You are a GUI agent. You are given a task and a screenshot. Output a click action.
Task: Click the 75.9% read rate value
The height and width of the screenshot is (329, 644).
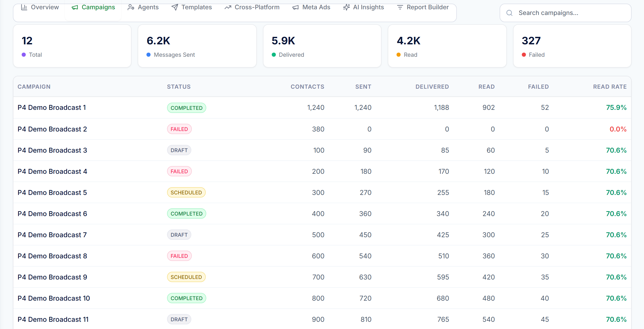point(616,108)
